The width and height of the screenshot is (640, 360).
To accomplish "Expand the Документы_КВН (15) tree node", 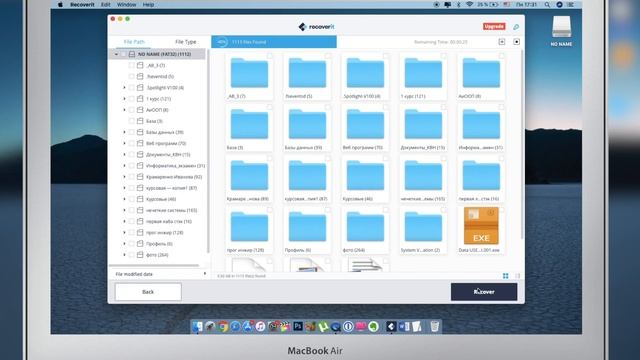I will [124, 154].
